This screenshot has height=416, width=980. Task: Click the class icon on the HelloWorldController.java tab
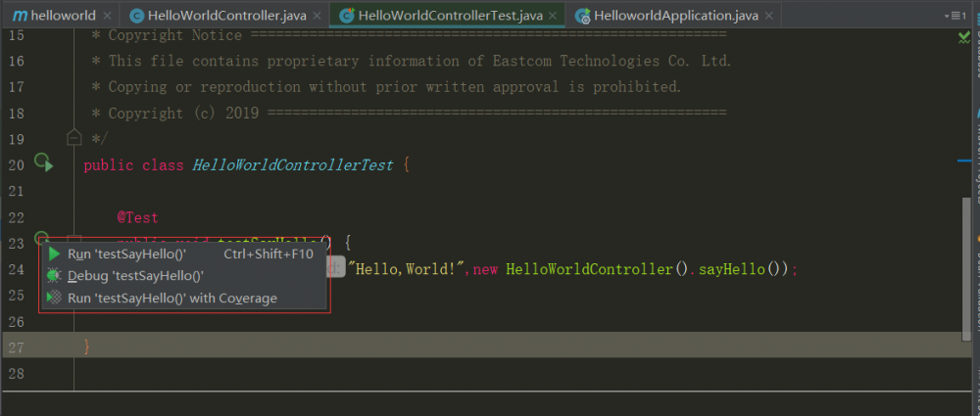pyautogui.click(x=136, y=16)
